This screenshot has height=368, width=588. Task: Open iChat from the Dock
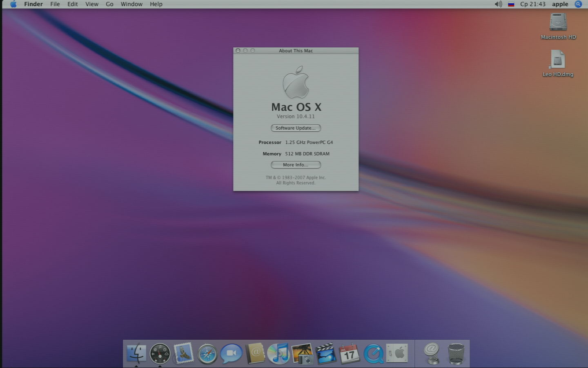[231, 353]
